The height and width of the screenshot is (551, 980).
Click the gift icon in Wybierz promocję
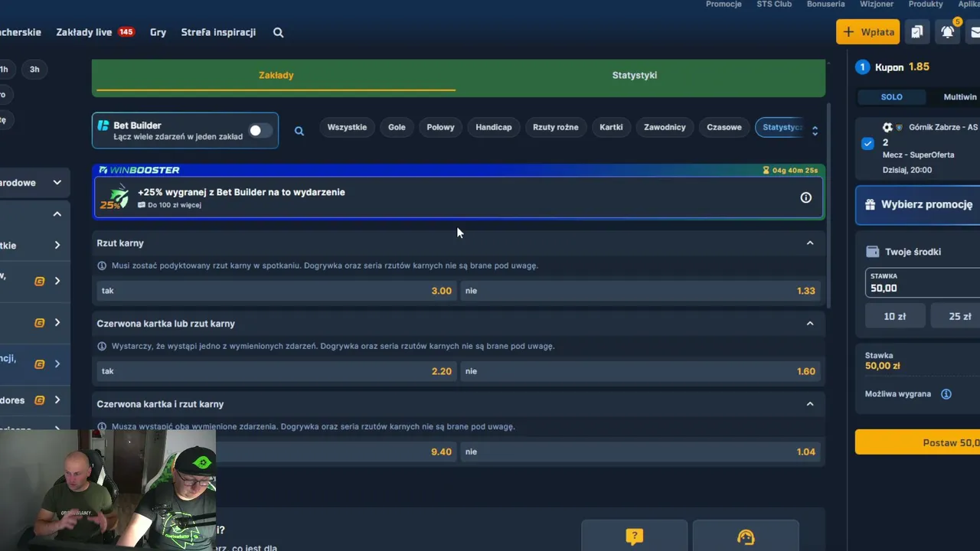coord(870,204)
